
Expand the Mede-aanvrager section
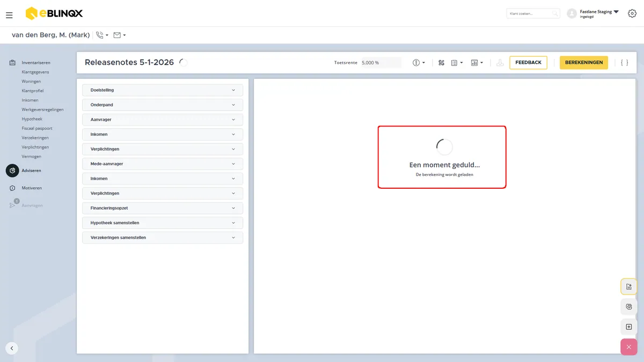coord(163,164)
